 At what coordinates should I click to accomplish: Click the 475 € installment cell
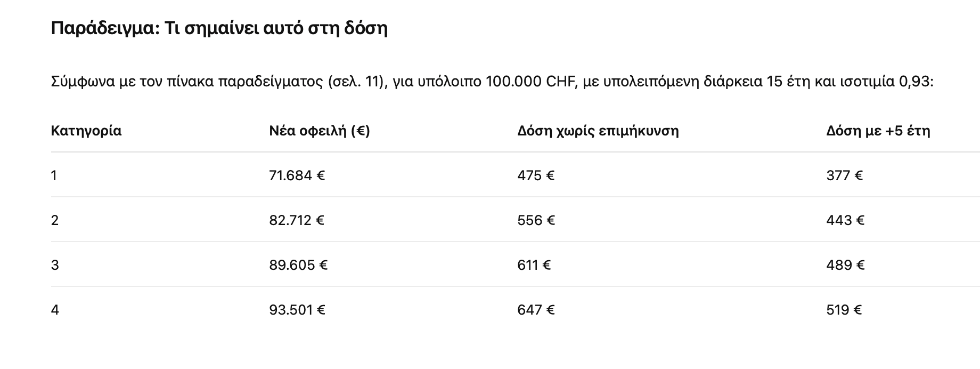point(536,175)
